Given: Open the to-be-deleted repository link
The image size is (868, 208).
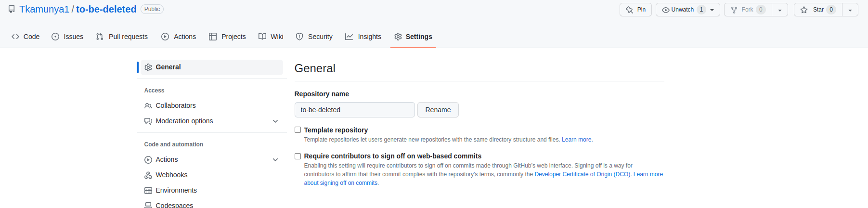Looking at the screenshot, I should point(106,9).
